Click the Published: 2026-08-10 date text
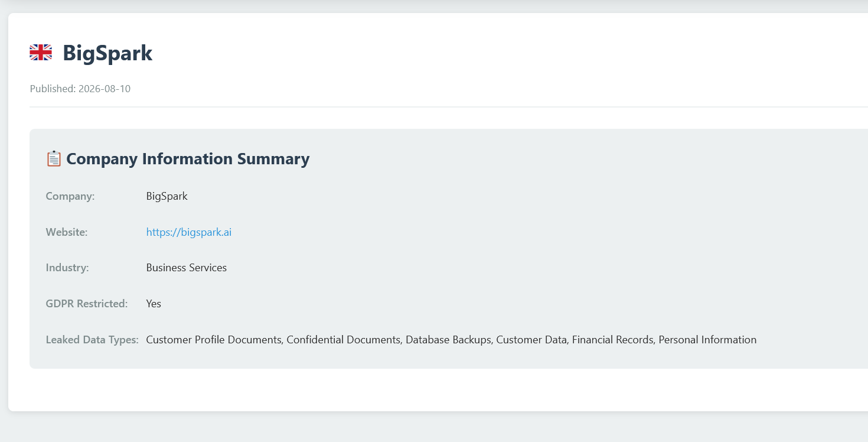 pos(80,89)
